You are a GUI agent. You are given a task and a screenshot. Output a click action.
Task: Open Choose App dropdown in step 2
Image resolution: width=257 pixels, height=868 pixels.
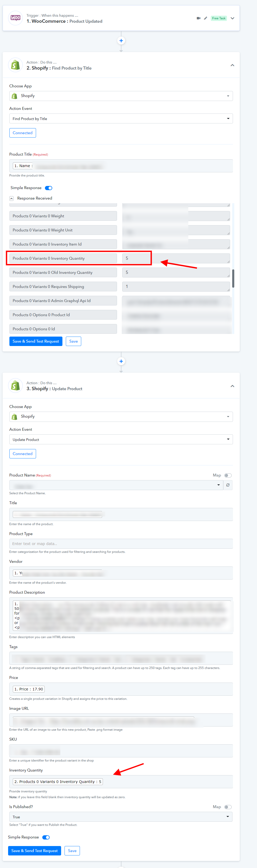pos(121,96)
